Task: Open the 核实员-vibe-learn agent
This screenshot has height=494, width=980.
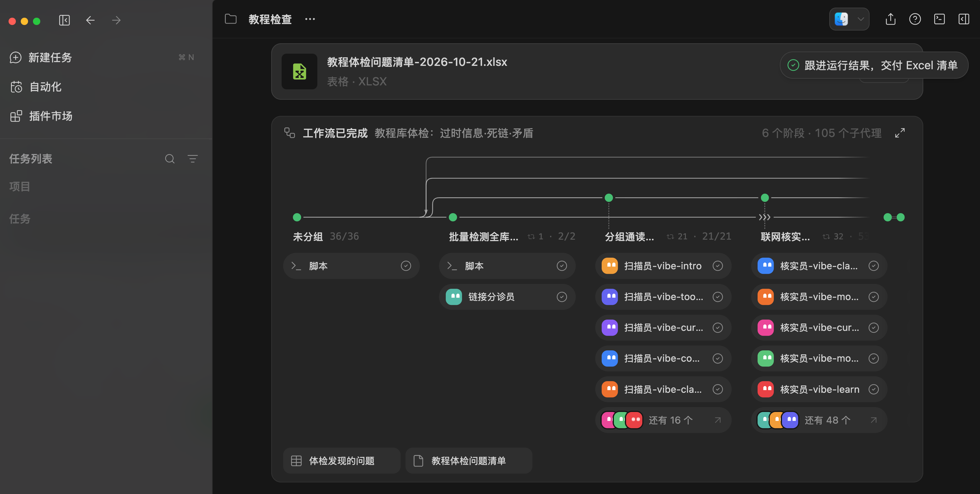Action: click(819, 389)
